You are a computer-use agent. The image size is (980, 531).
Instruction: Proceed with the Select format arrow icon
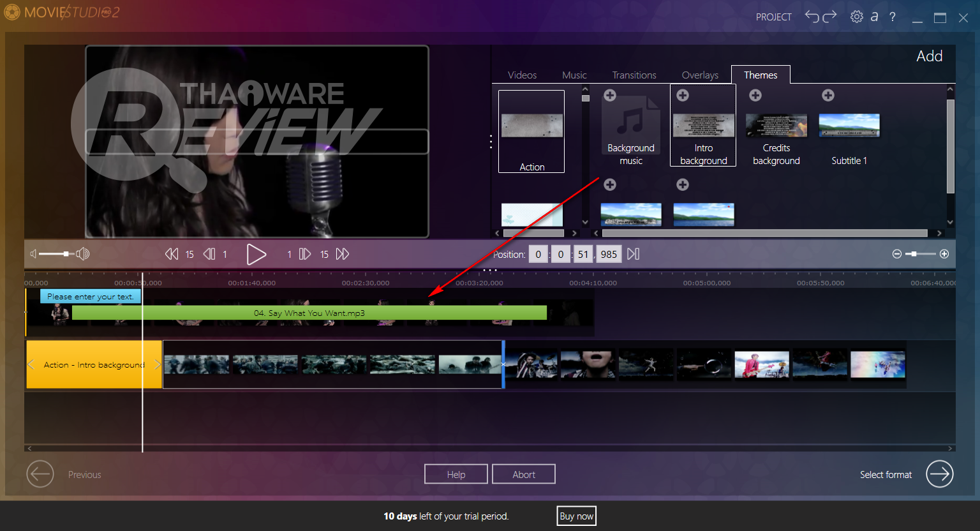click(940, 474)
